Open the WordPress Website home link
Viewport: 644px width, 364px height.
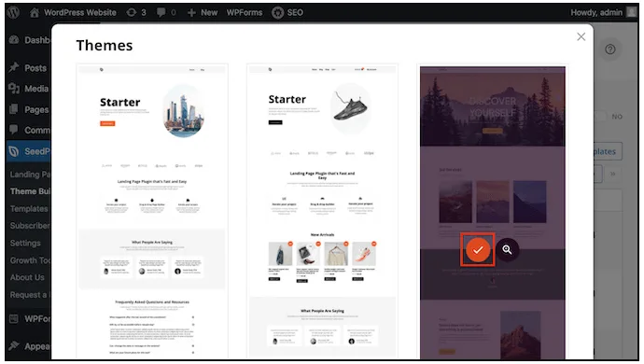(x=73, y=12)
